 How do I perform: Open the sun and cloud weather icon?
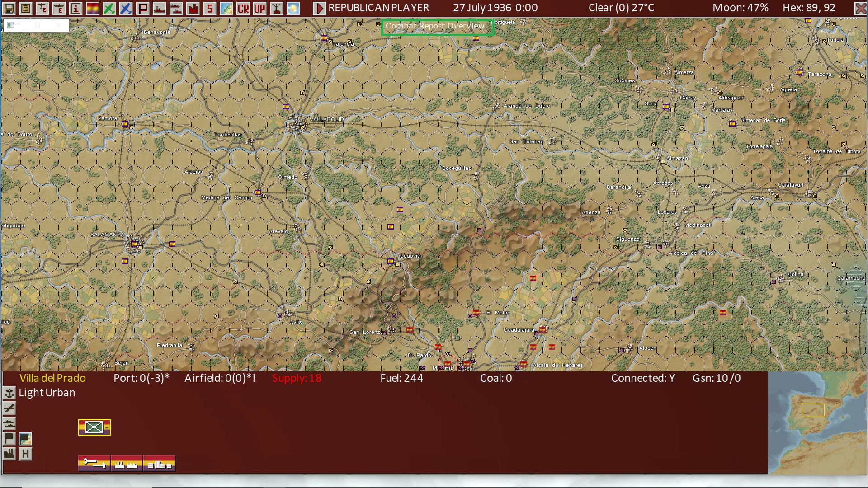click(x=293, y=8)
